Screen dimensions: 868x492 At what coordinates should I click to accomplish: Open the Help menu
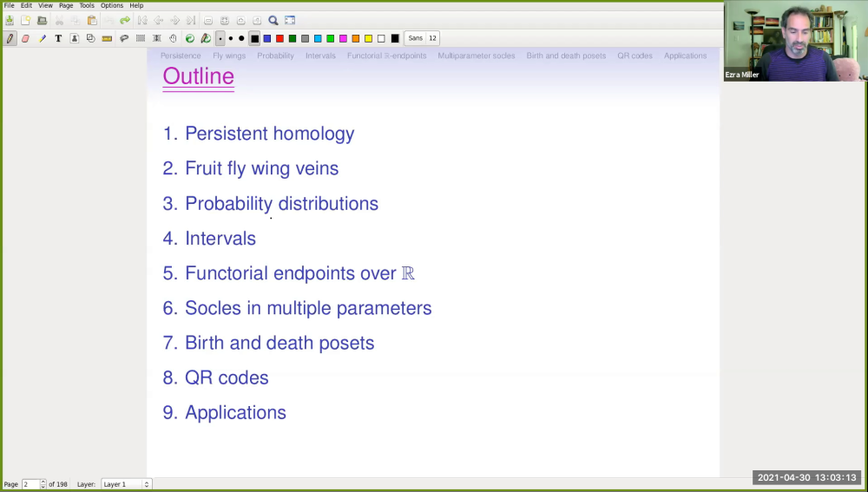[136, 5]
